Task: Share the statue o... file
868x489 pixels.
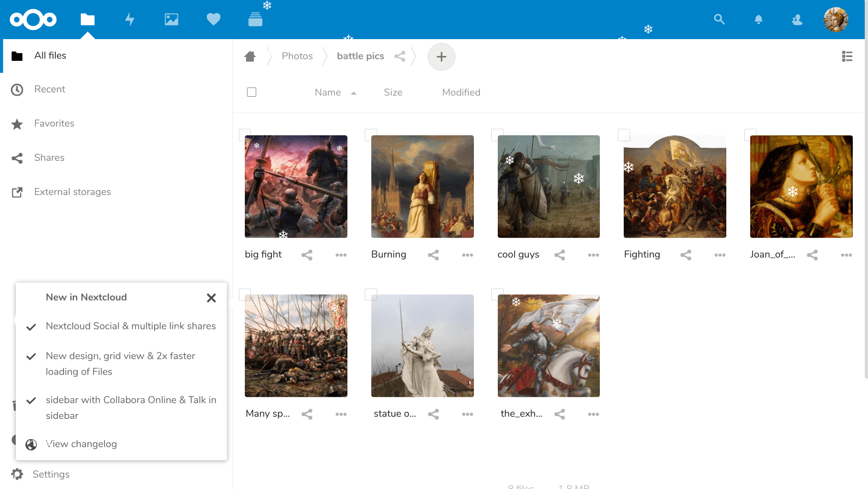Action: click(433, 414)
